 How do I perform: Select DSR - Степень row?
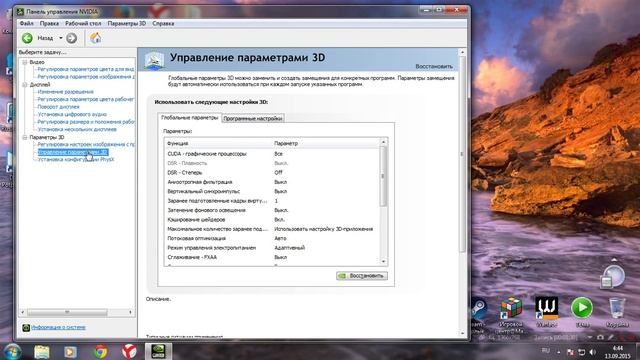click(x=271, y=173)
